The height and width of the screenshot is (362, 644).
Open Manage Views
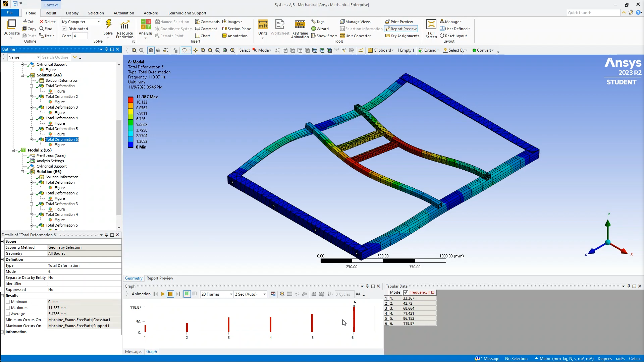pyautogui.click(x=355, y=22)
